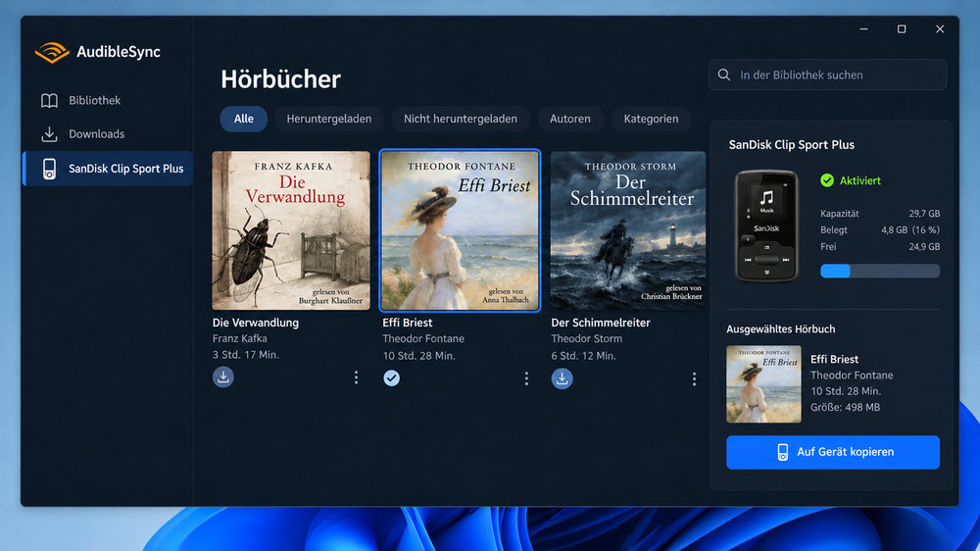Click Auf Gerät kopieren button

pyautogui.click(x=832, y=452)
